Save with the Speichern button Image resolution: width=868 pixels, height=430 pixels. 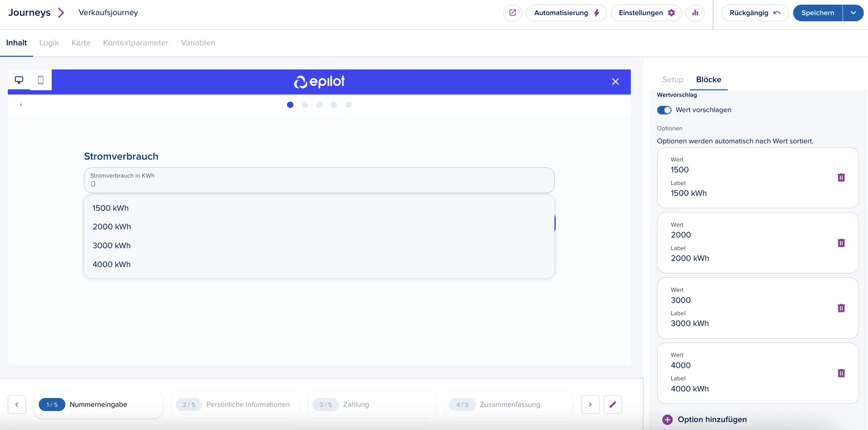pyautogui.click(x=818, y=12)
